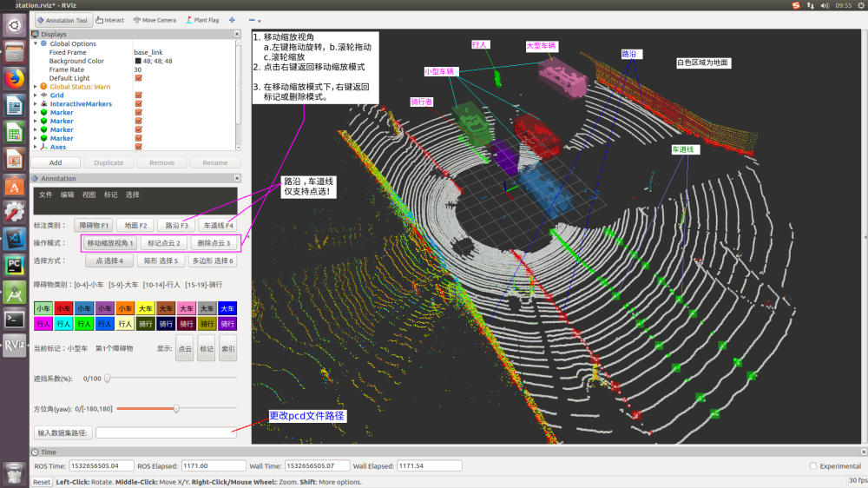Image resolution: width=868 pixels, height=488 pixels.
Task: Close the Displays panel
Action: [237, 34]
